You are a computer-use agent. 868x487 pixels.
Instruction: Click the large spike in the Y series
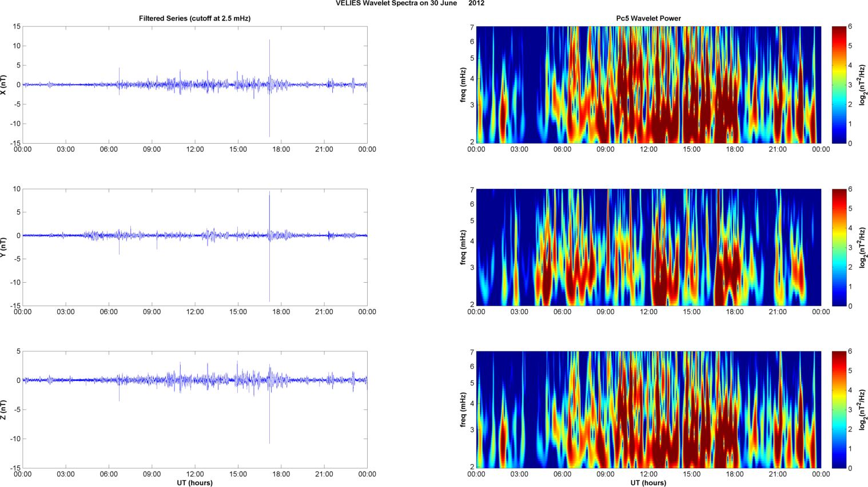269,247
